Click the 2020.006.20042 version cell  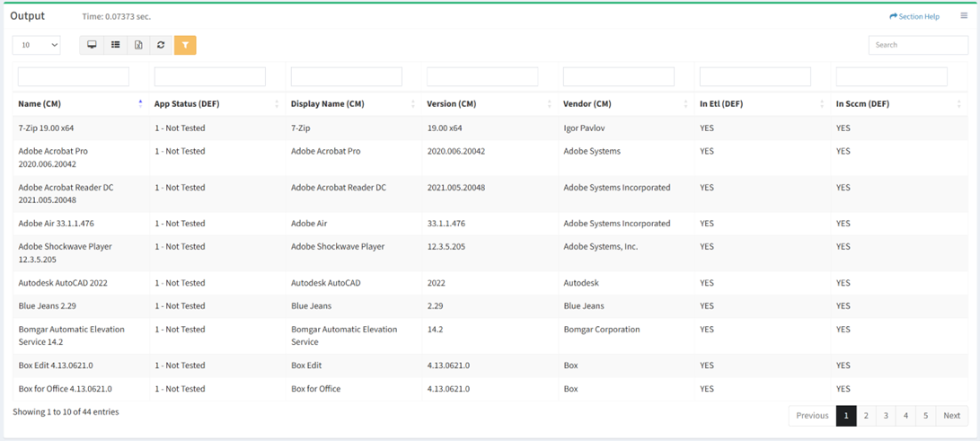[490, 158]
